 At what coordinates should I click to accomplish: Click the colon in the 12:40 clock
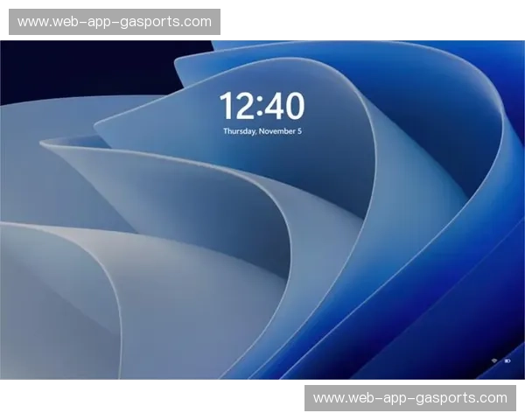tap(259, 108)
